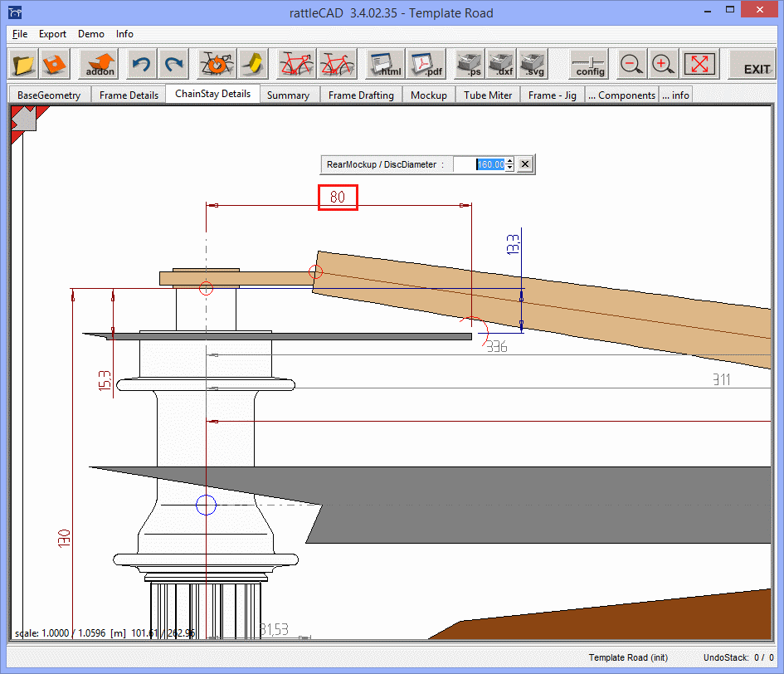Click the save project disk icon
The height and width of the screenshot is (674, 784).
click(55, 65)
